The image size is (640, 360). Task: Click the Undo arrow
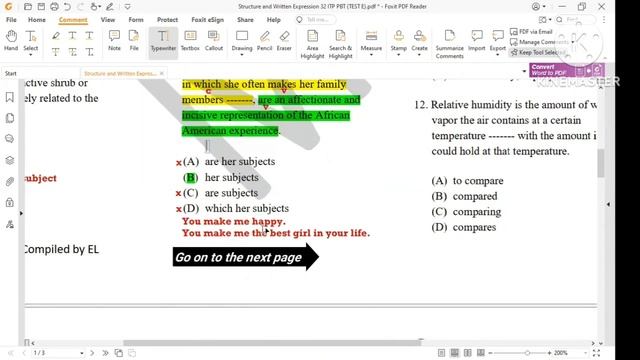point(67,7)
